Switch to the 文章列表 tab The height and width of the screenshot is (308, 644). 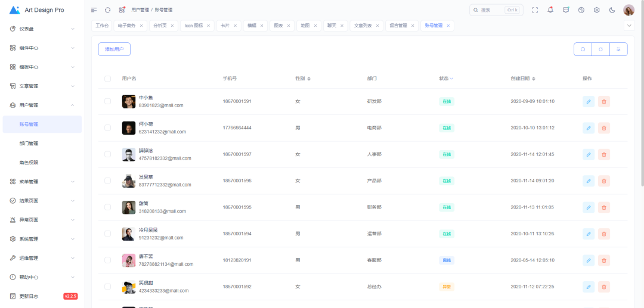coord(363,26)
